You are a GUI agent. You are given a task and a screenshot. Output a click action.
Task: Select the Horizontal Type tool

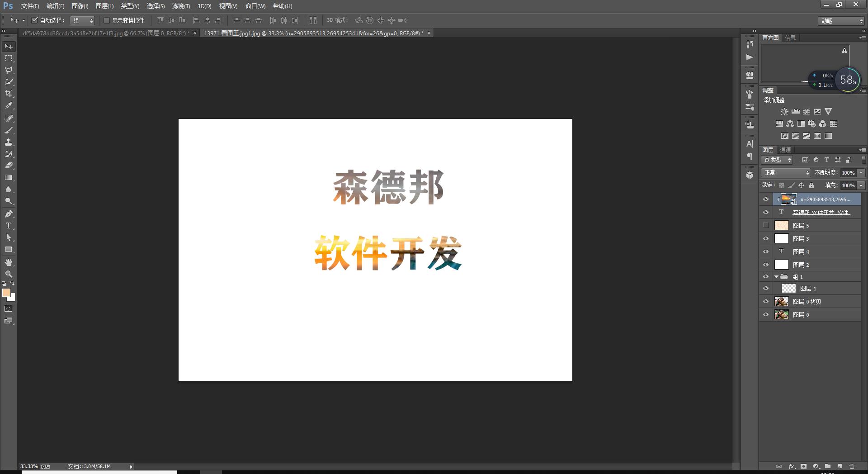(8, 226)
